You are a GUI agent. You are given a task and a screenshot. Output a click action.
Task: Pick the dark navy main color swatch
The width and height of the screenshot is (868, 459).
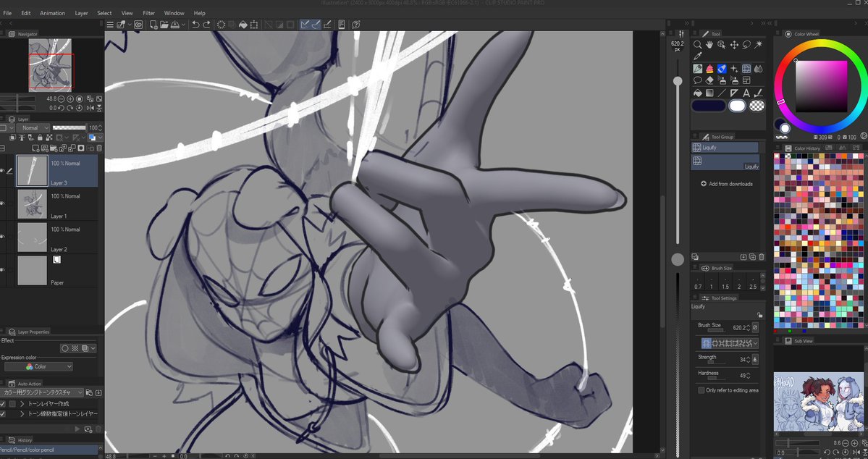709,106
